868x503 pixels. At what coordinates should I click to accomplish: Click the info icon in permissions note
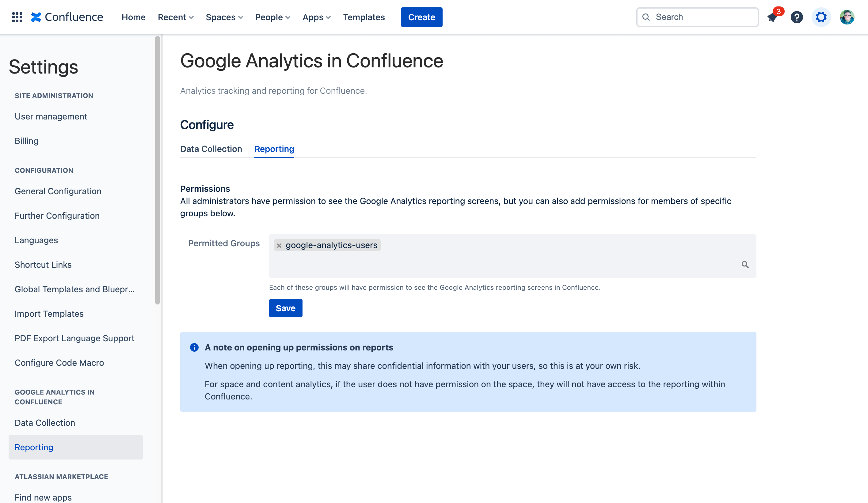point(194,347)
